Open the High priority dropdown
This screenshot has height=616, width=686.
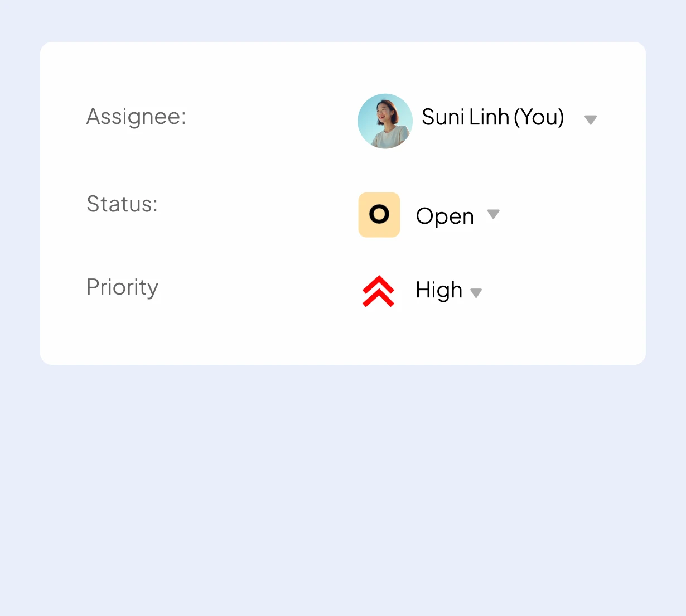[476, 292]
